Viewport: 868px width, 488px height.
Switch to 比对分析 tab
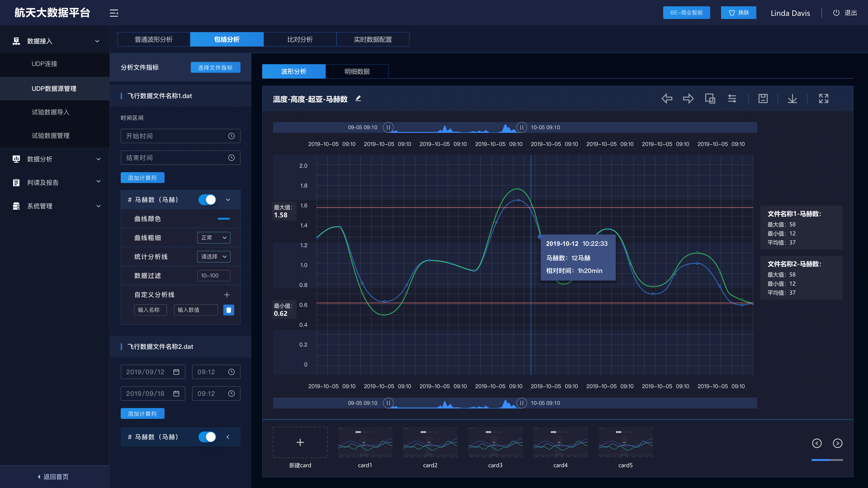(x=300, y=39)
